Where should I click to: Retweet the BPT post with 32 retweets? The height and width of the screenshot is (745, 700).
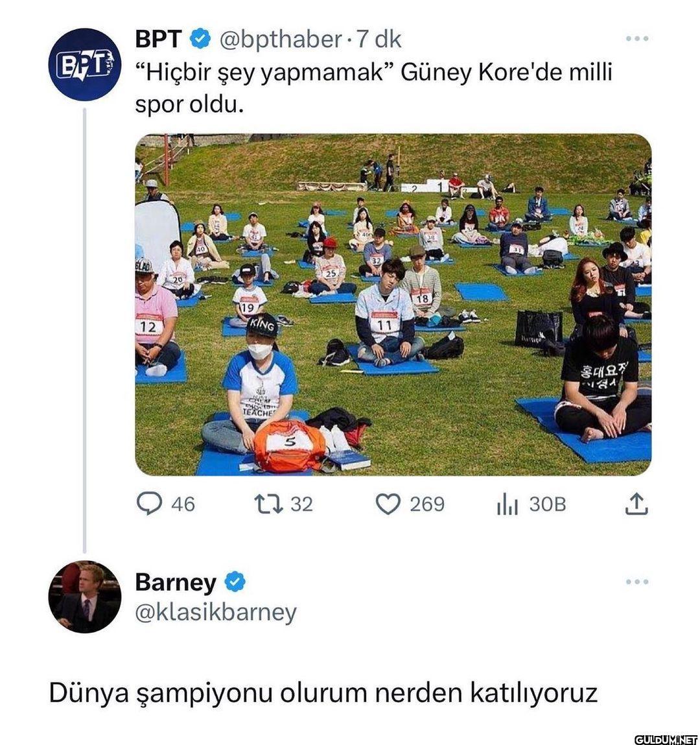(268, 504)
